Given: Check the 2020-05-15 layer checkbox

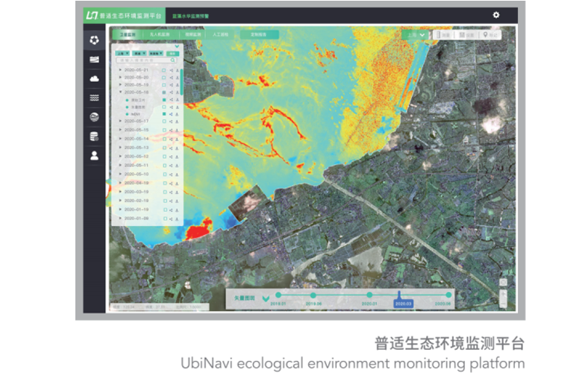Looking at the screenshot, I should click(x=164, y=130).
